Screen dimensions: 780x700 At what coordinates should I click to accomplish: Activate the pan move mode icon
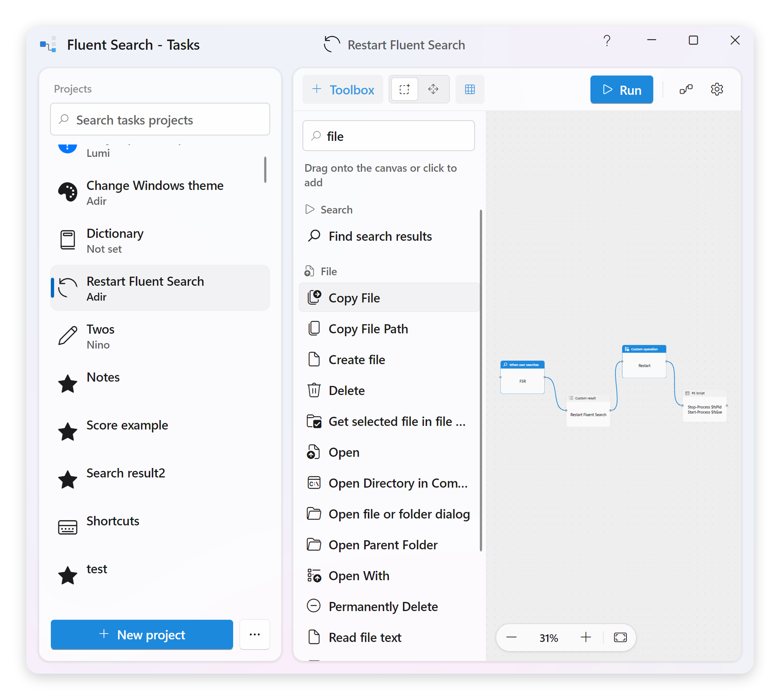pyautogui.click(x=433, y=89)
